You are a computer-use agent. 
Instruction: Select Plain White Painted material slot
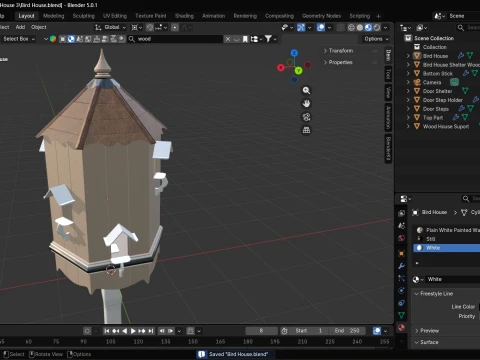pos(447,230)
